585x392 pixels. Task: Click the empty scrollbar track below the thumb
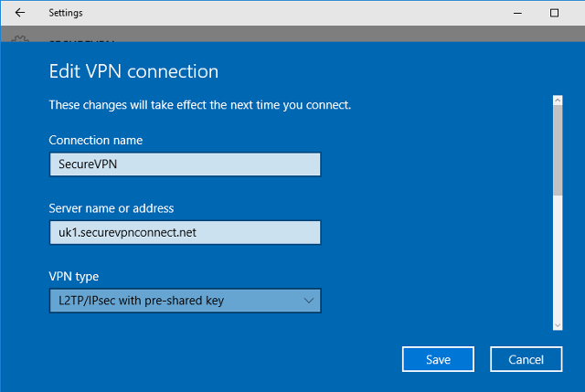tap(556, 256)
